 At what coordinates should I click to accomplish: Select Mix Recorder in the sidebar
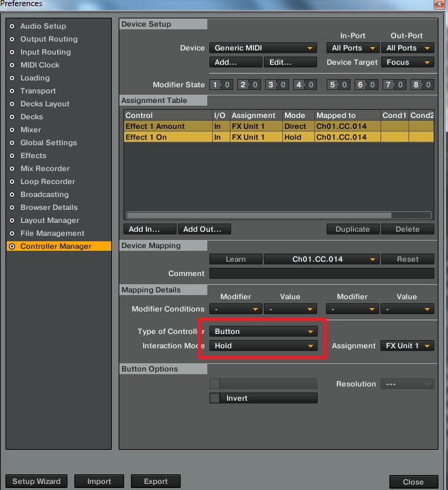45,169
